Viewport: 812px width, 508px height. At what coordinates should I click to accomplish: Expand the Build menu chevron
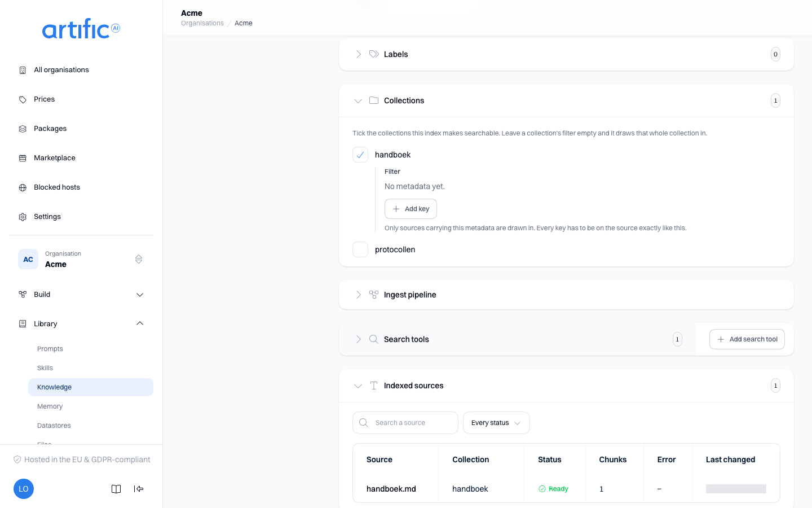(x=140, y=295)
